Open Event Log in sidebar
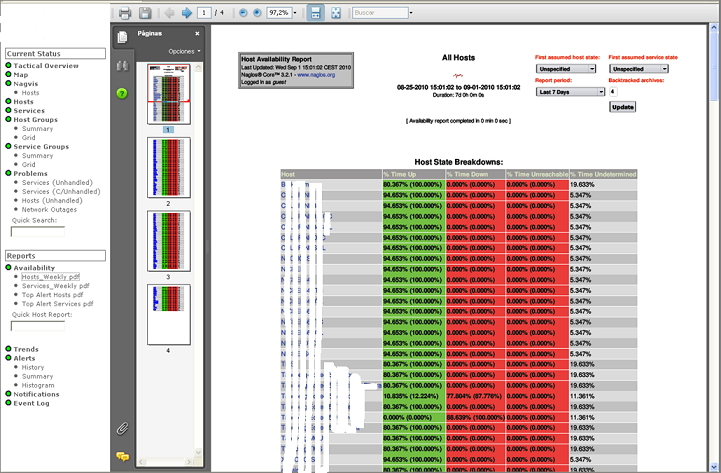 tap(31, 403)
